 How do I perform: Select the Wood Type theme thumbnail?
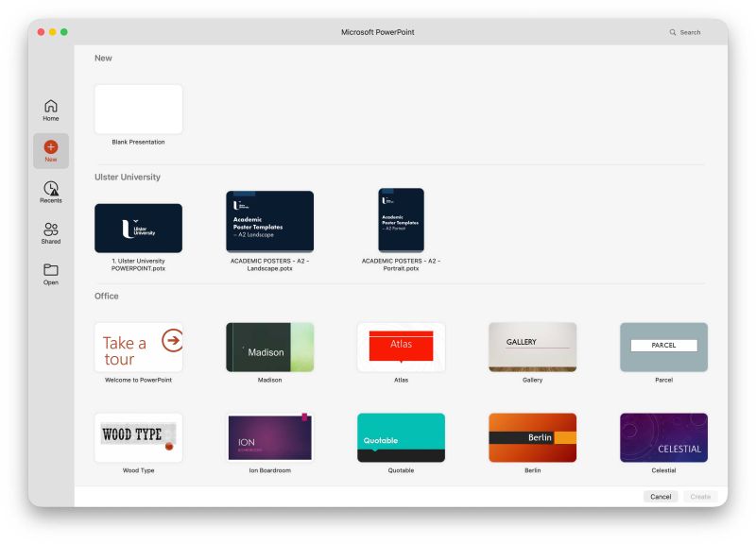pyautogui.click(x=138, y=437)
